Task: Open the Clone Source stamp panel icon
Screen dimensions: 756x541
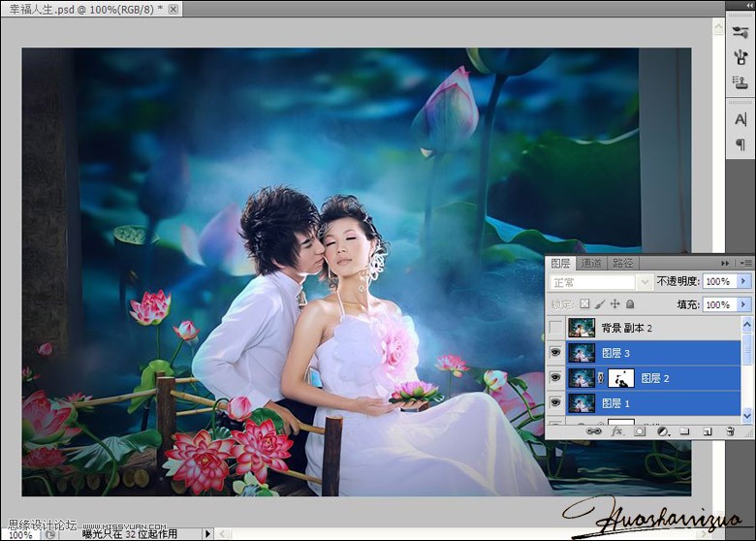Action: tap(740, 82)
